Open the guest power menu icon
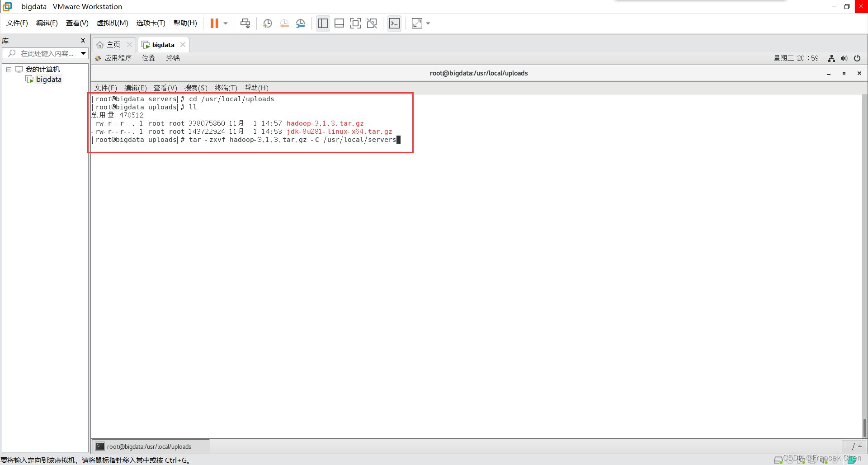Viewport: 868px width, 465px height. tap(857, 58)
